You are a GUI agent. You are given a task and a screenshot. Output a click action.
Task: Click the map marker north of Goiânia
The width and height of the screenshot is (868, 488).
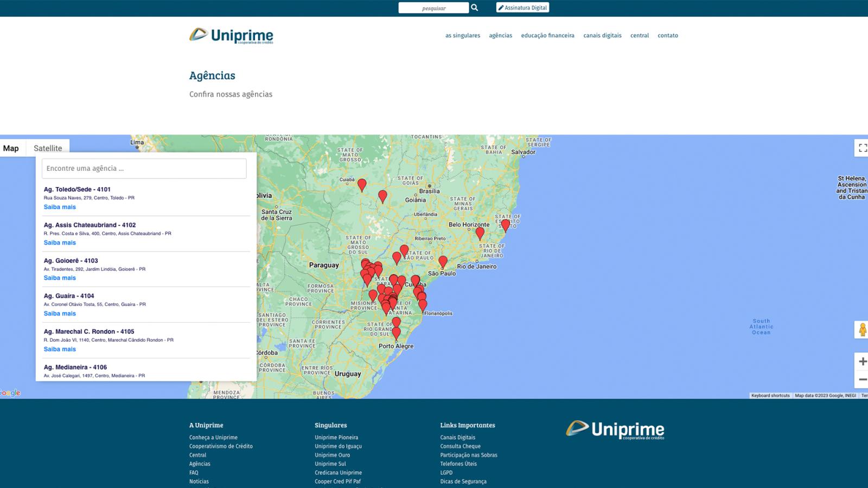[x=382, y=197]
